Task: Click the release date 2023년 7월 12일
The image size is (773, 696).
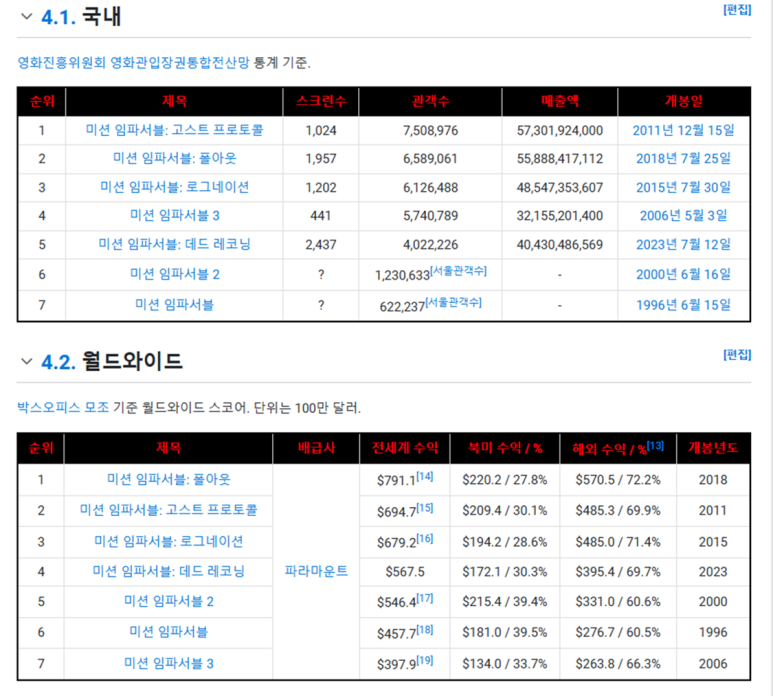Action: (x=683, y=244)
